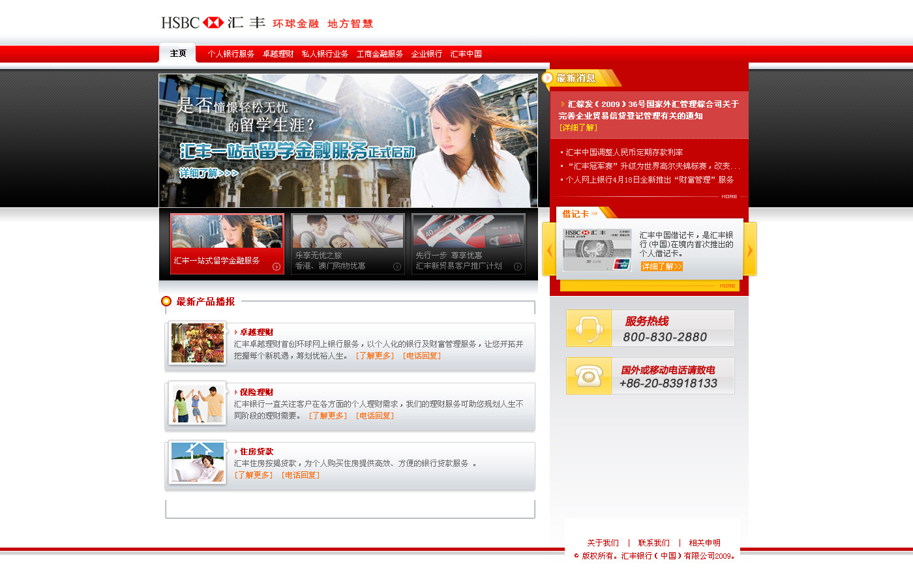Click the round bullet icon before 最新产品播报
This screenshot has width=913, height=588.
click(166, 301)
